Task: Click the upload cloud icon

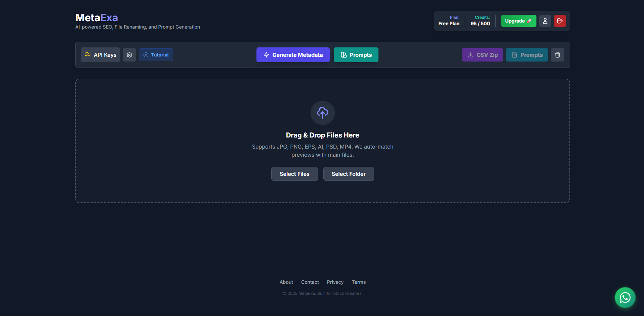Action: point(322,113)
